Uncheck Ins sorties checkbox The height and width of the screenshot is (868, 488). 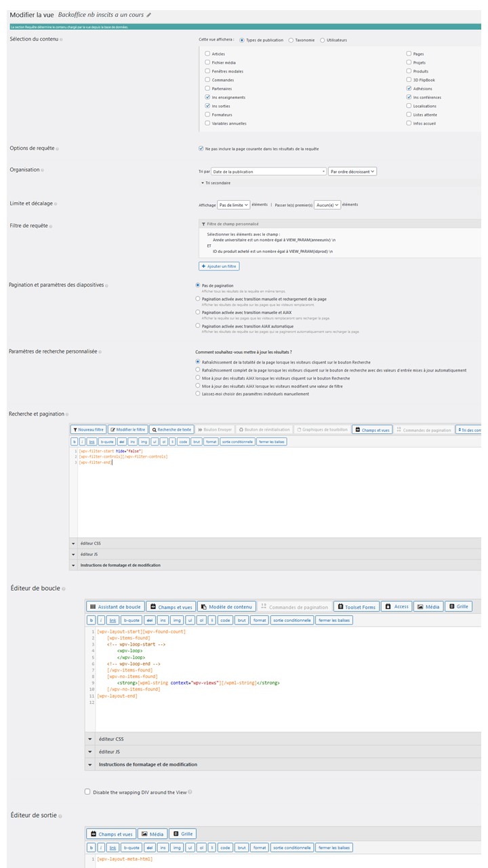pyautogui.click(x=207, y=106)
